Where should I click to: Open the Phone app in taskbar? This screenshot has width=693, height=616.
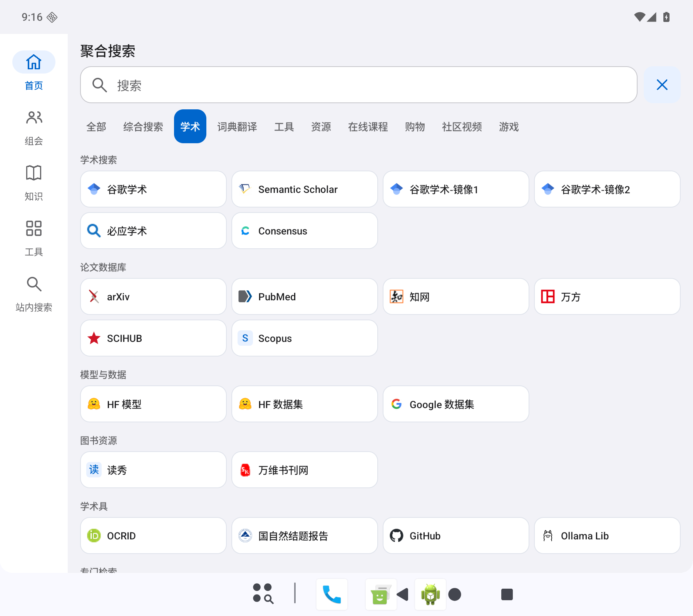331,594
